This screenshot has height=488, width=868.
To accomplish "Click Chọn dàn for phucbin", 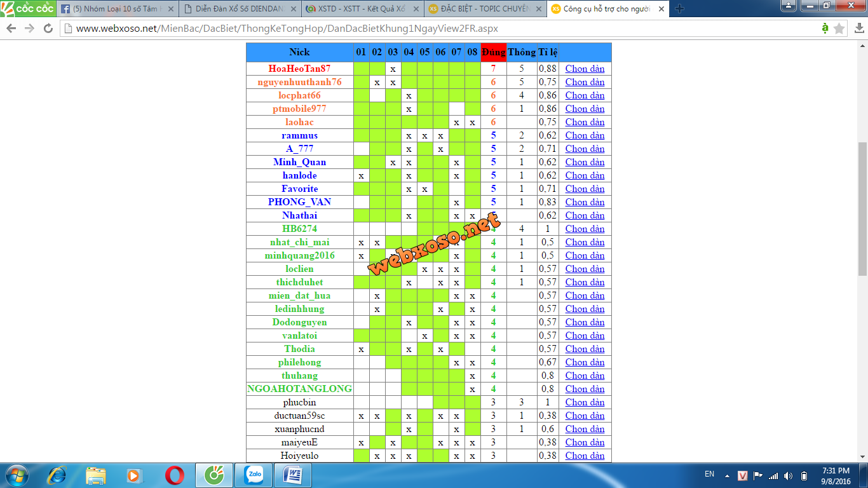I will (585, 402).
